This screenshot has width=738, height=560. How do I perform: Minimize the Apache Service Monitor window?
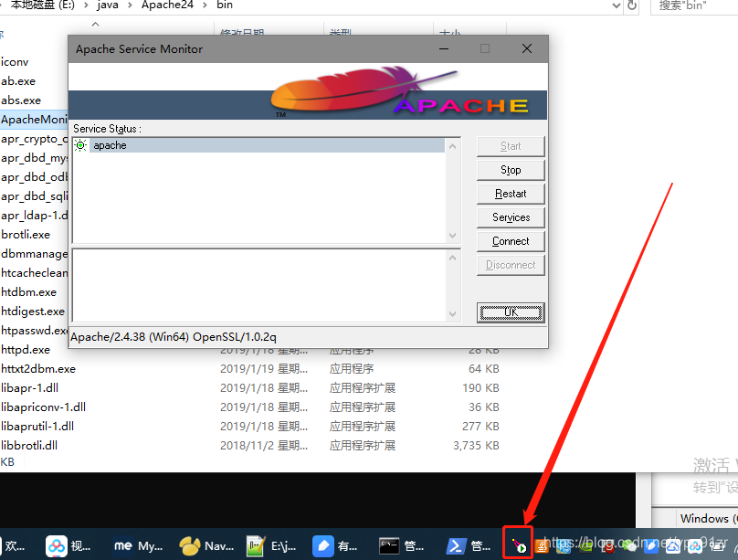(444, 49)
